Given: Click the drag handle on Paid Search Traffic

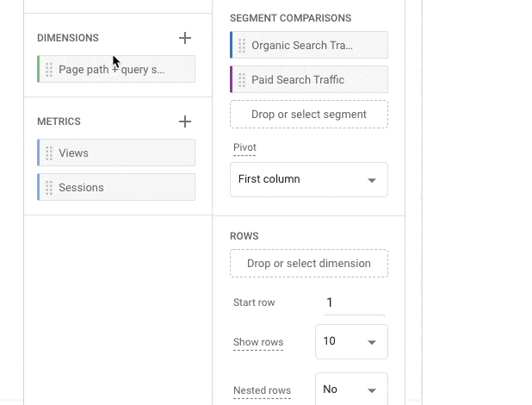Looking at the screenshot, I should point(242,80).
